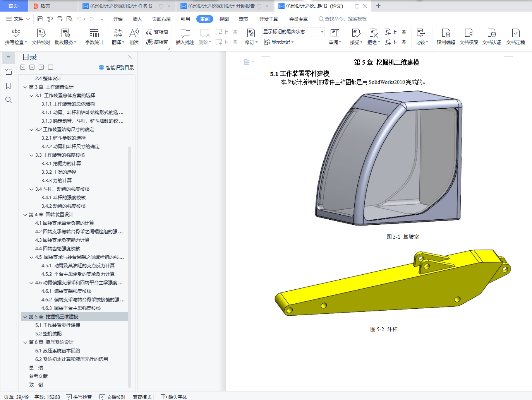Open 批改服务 correction service
Image resolution: width=532 pixels, height=400 pixels.
coord(65,37)
